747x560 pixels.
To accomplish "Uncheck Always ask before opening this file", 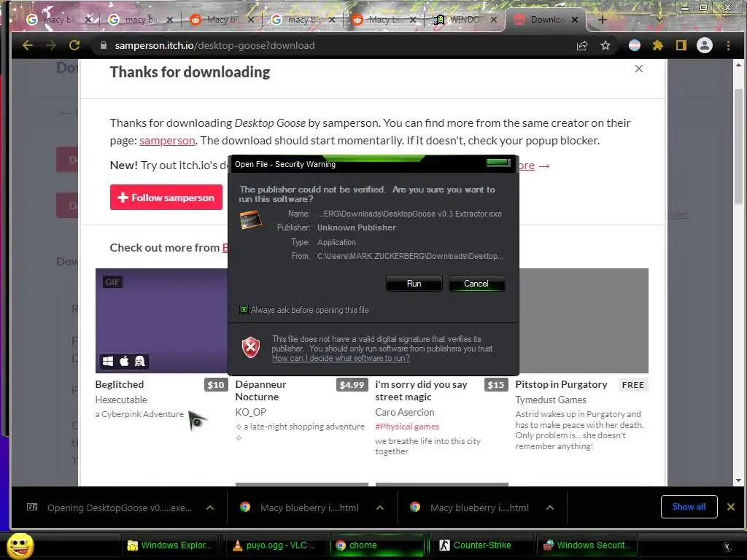I will [244, 309].
